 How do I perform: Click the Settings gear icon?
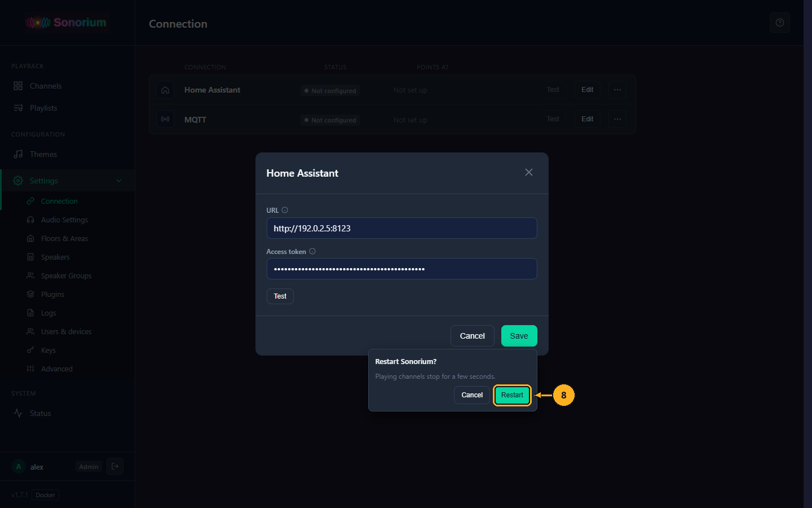tap(18, 181)
